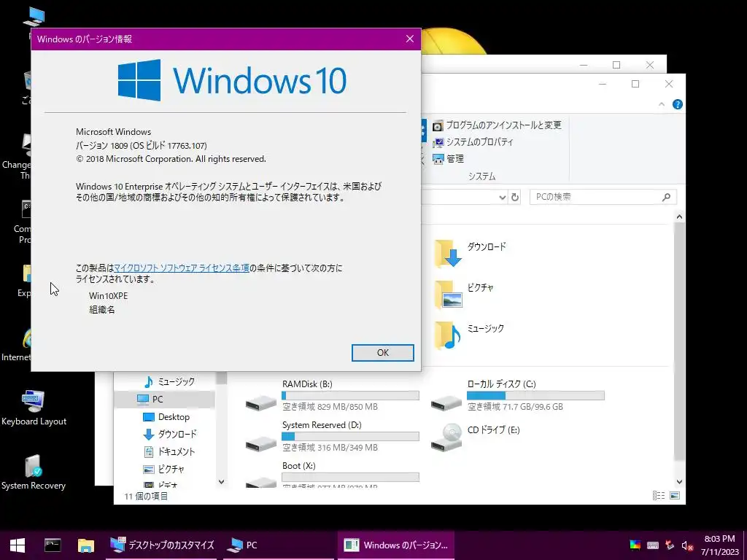
Task: Click search magnifier icon in PCの検索
Action: point(666,197)
